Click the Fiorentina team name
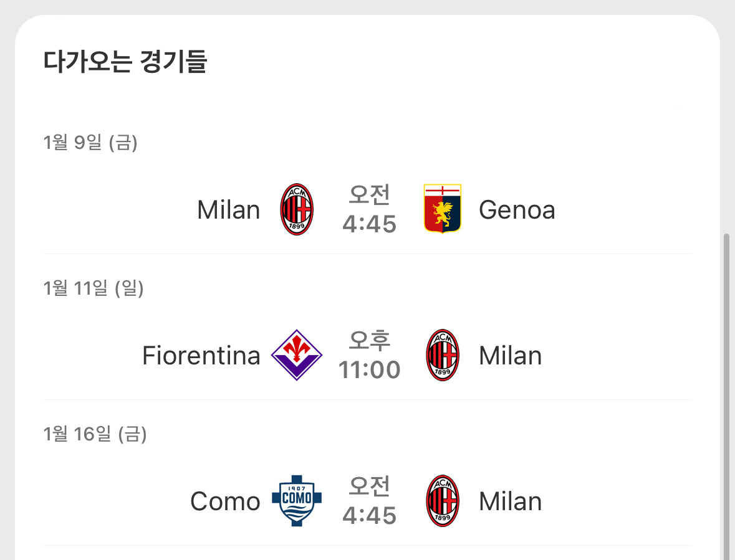This screenshot has height=560, width=735. 201,356
